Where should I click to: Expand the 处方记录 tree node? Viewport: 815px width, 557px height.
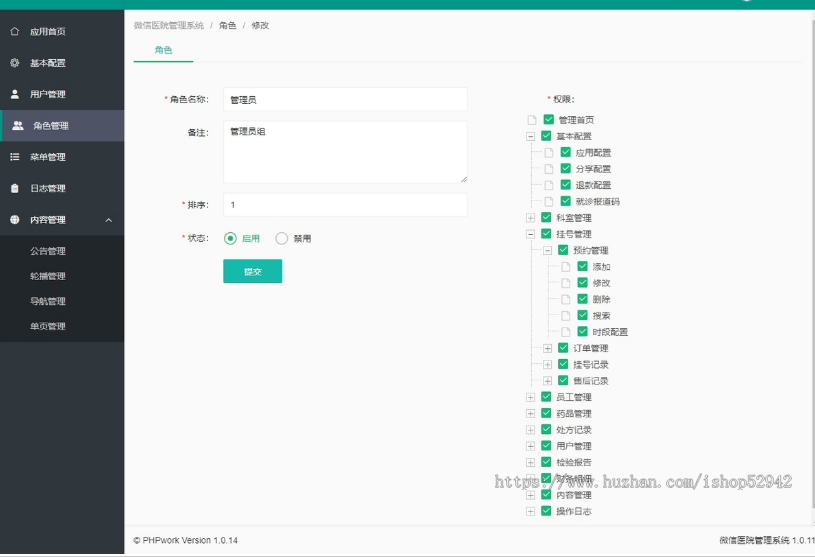point(530,430)
